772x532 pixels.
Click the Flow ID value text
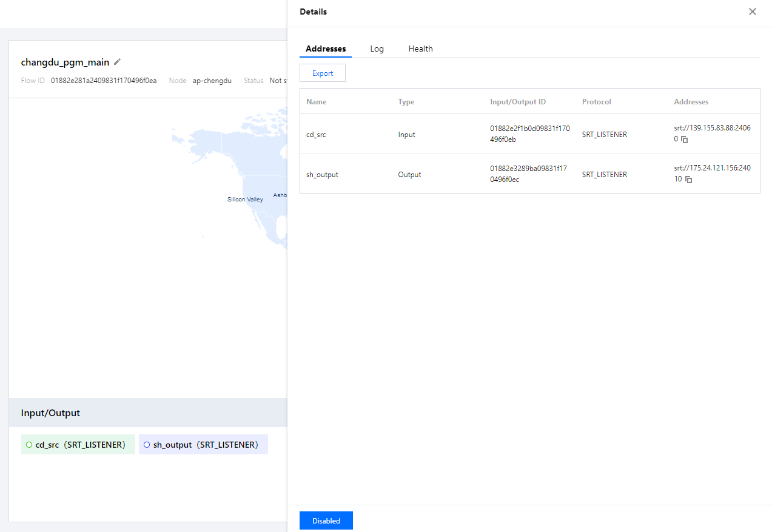click(103, 81)
